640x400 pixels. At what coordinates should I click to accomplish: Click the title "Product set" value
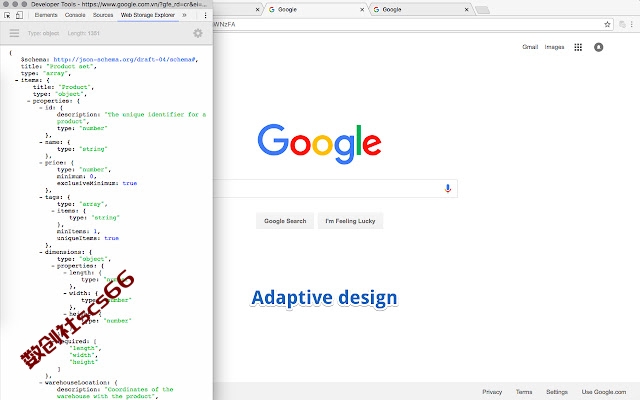click(x=70, y=67)
